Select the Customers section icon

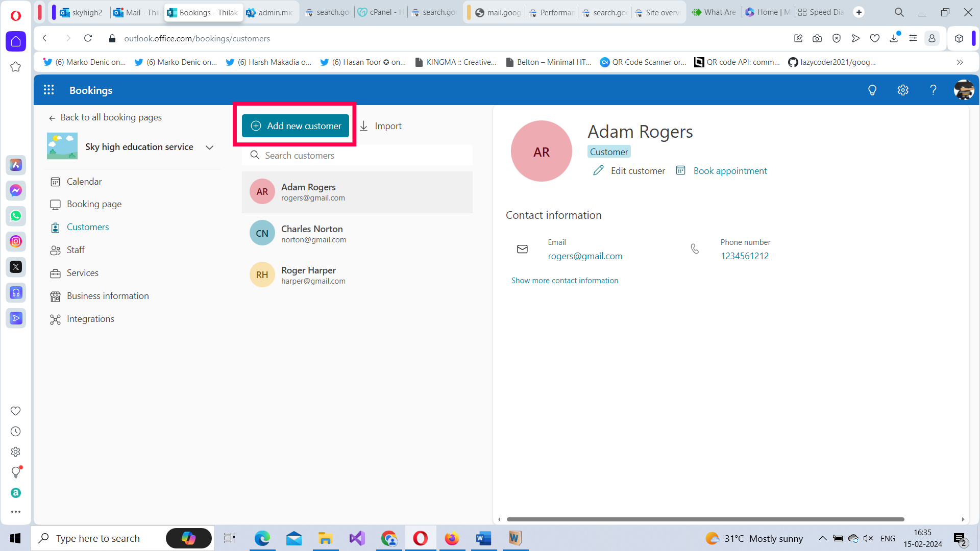55,227
